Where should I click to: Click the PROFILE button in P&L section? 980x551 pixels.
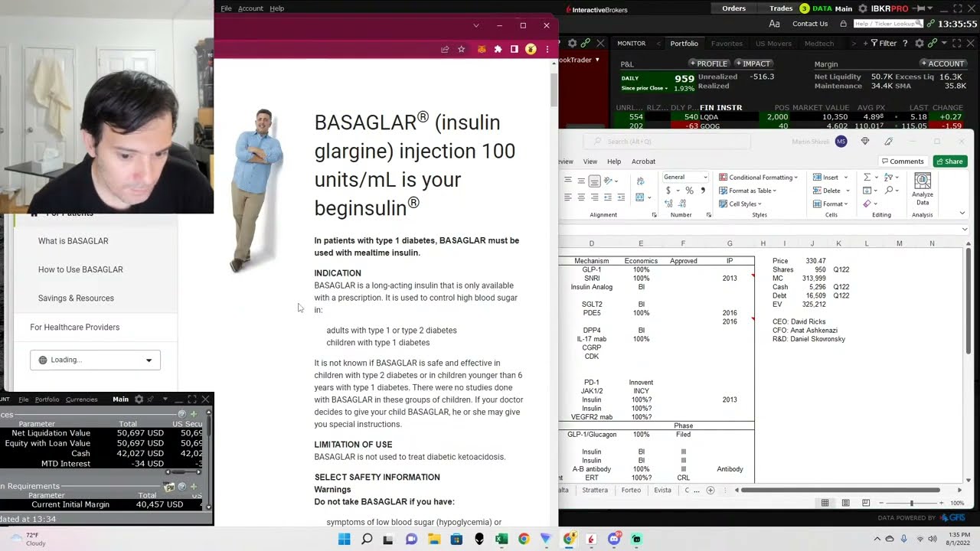click(708, 64)
